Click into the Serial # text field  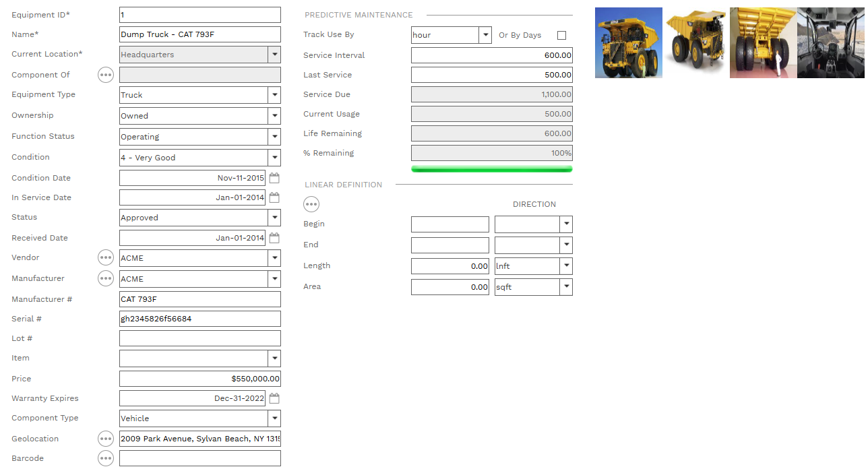click(x=199, y=319)
